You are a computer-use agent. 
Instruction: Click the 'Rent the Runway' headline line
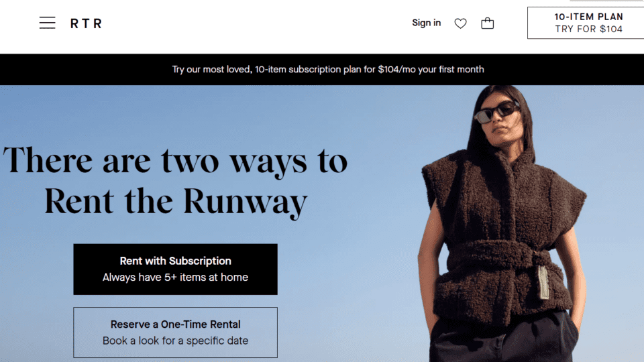pyautogui.click(x=176, y=202)
